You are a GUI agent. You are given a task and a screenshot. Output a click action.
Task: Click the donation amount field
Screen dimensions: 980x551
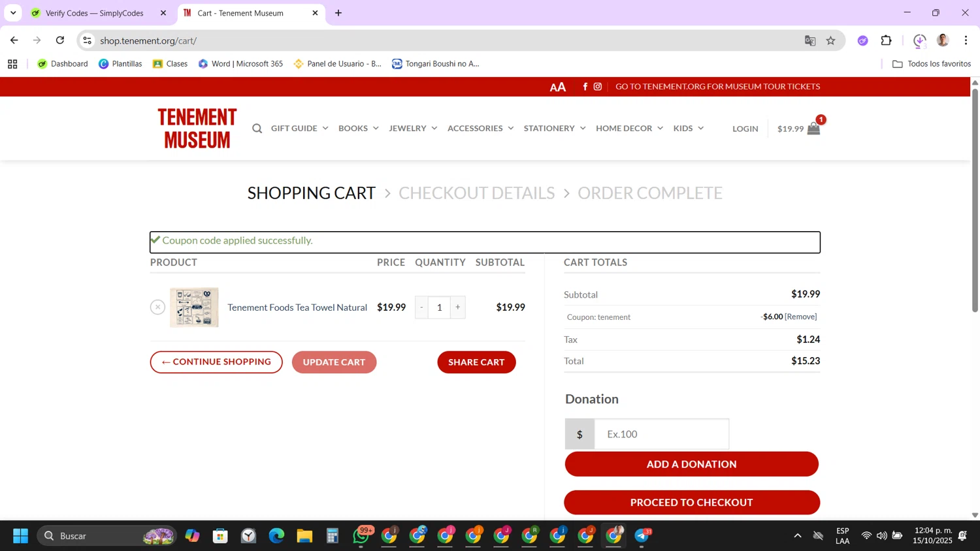pos(661,434)
